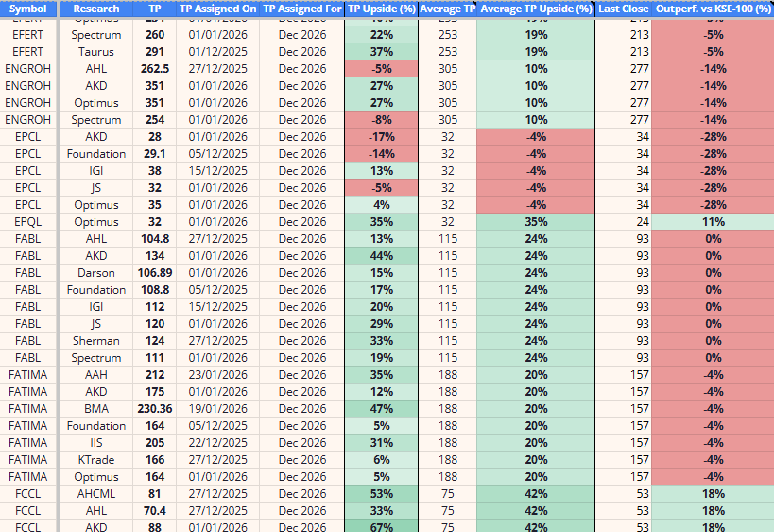Select the TP value 260 for EFERT Spectrum
The height and width of the screenshot is (532, 774).
[x=155, y=35]
